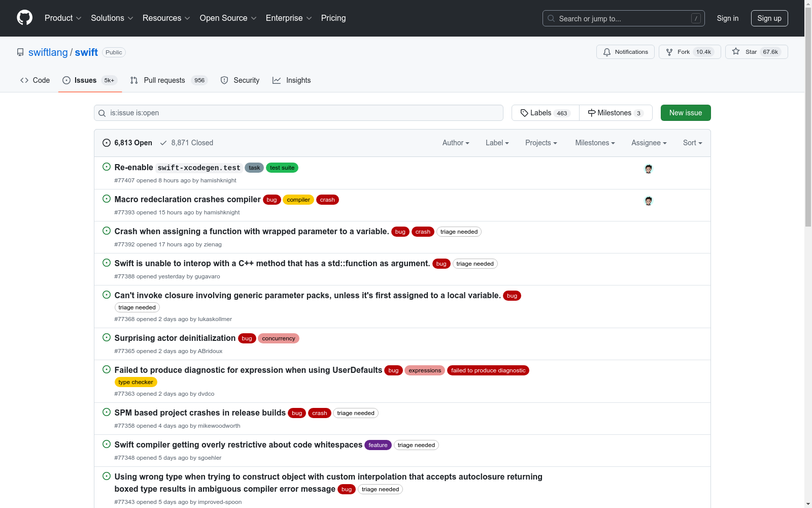Click the Sign in link
Viewport: 812px width, 508px height.
(x=728, y=18)
